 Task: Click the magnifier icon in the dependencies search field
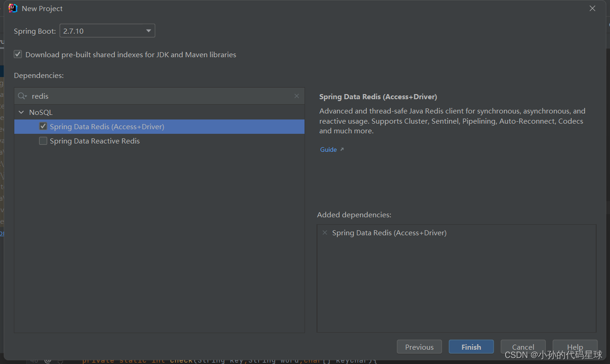pyautogui.click(x=22, y=96)
